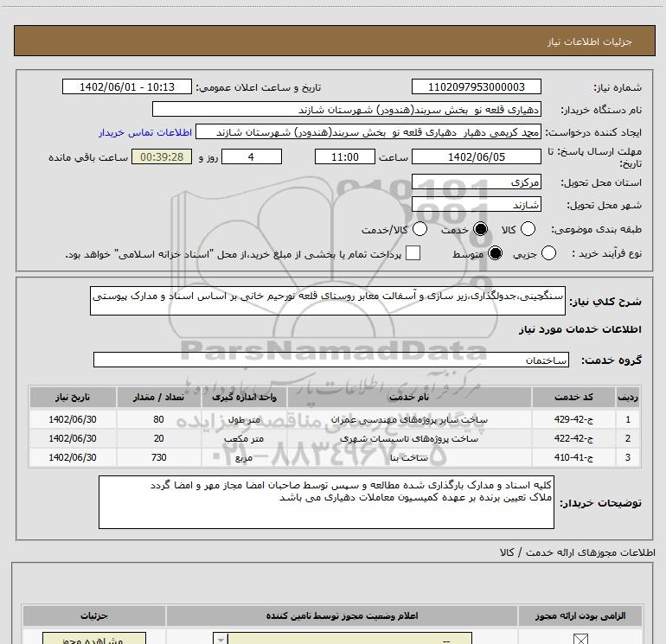Click the کد خدمت column header
The height and width of the screenshot is (644, 666).
point(573,398)
